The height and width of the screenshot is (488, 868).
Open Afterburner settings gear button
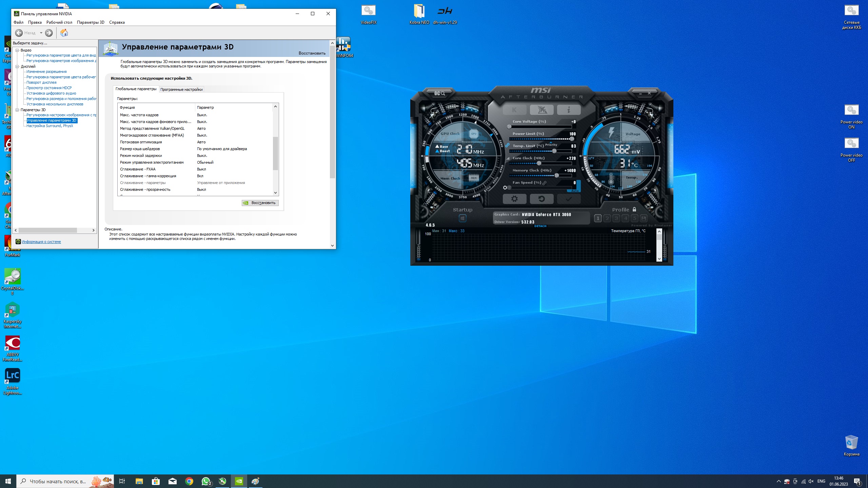(514, 199)
